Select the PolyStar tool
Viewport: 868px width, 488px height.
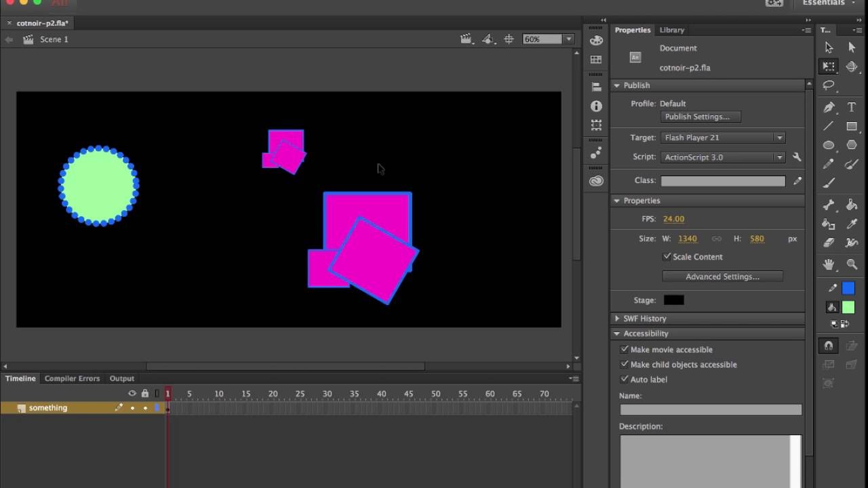(852, 145)
